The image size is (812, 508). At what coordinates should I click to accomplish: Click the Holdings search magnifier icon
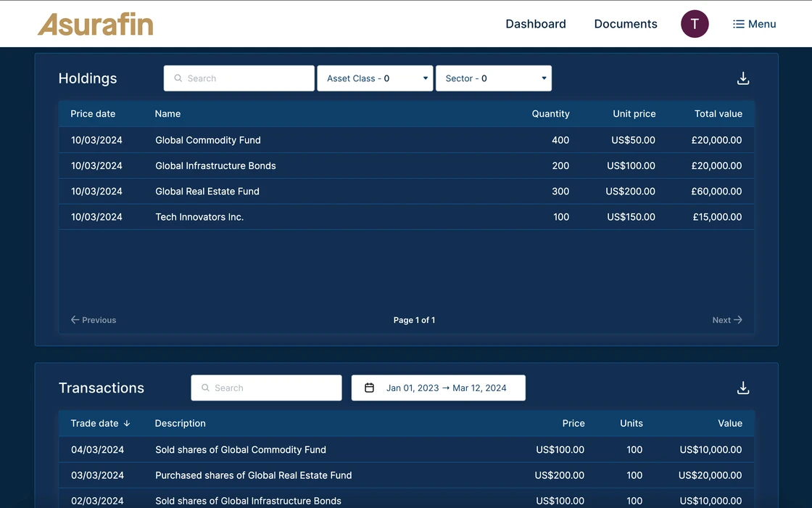178,78
